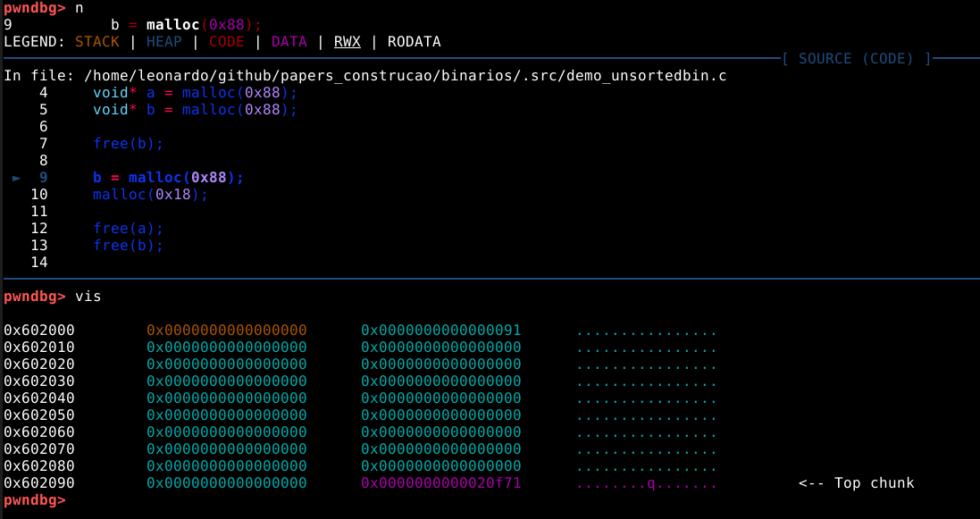Click heap address 0x602090
This screenshot has height=519, width=980.
pyautogui.click(x=39, y=483)
